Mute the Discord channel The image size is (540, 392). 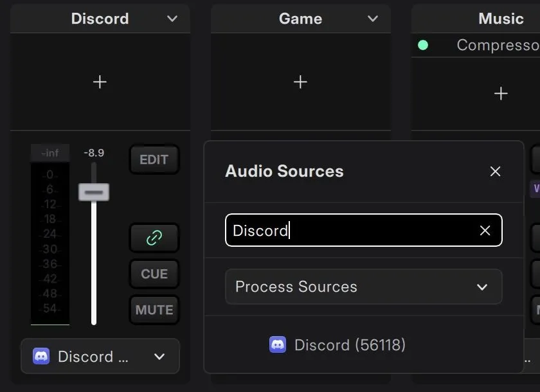point(154,310)
